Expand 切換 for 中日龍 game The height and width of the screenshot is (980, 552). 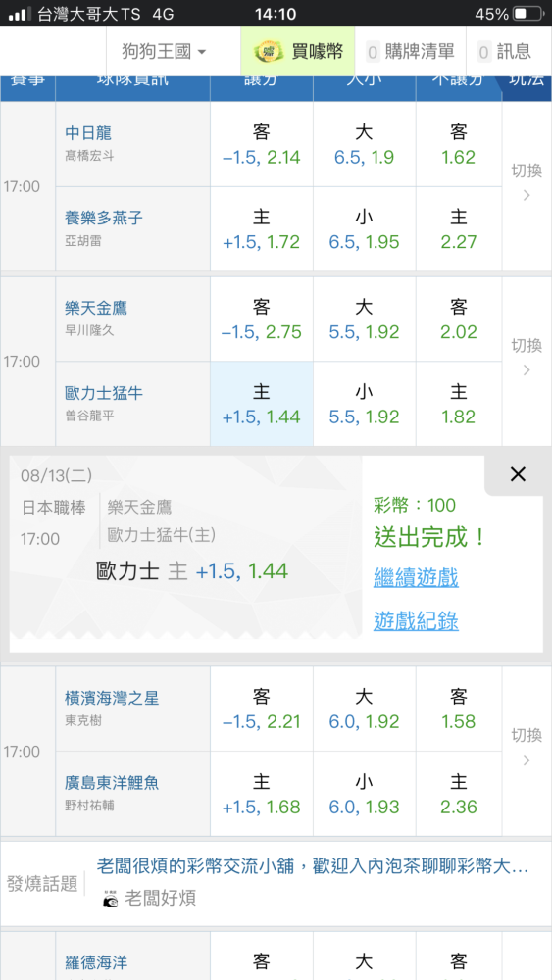tap(527, 185)
